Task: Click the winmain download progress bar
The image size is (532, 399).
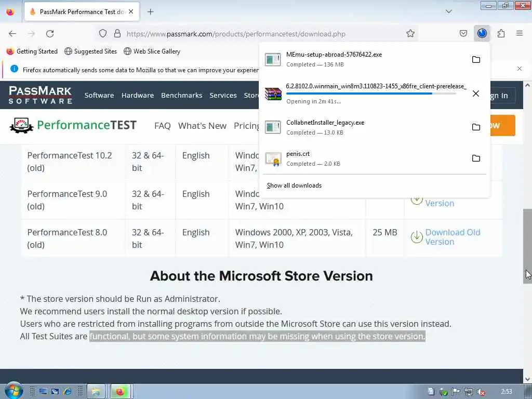Action: pos(371,94)
